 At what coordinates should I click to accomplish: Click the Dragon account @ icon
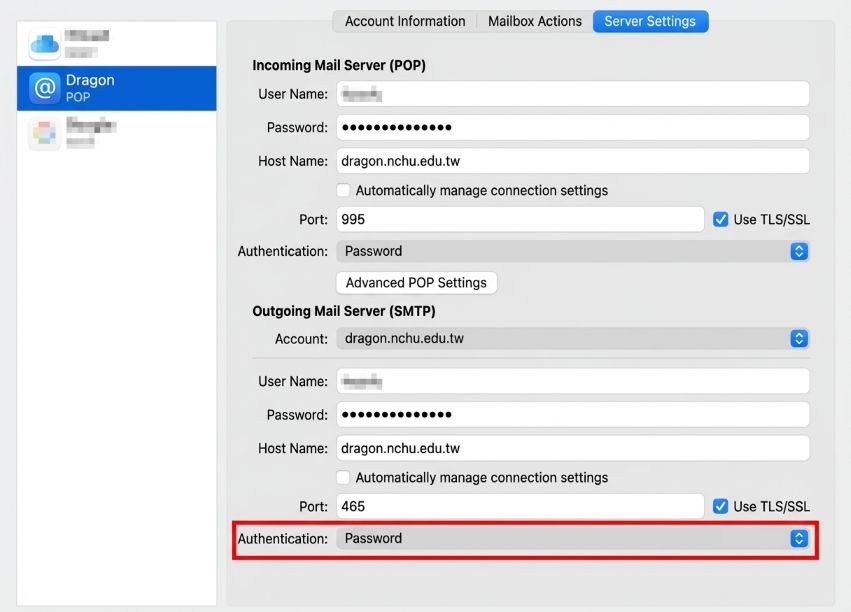(x=45, y=88)
